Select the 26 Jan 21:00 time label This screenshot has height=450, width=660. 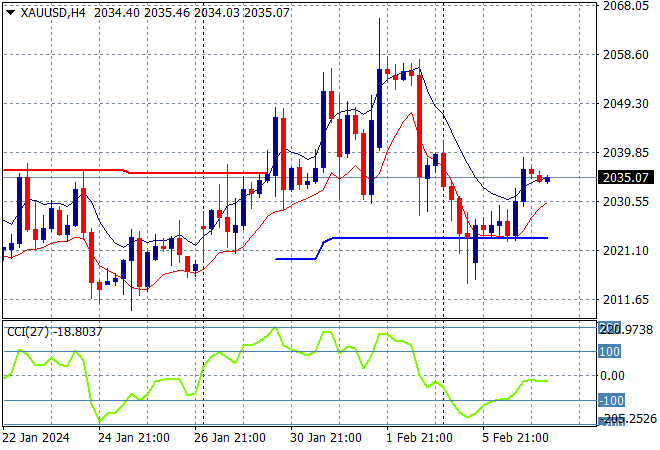point(230,438)
